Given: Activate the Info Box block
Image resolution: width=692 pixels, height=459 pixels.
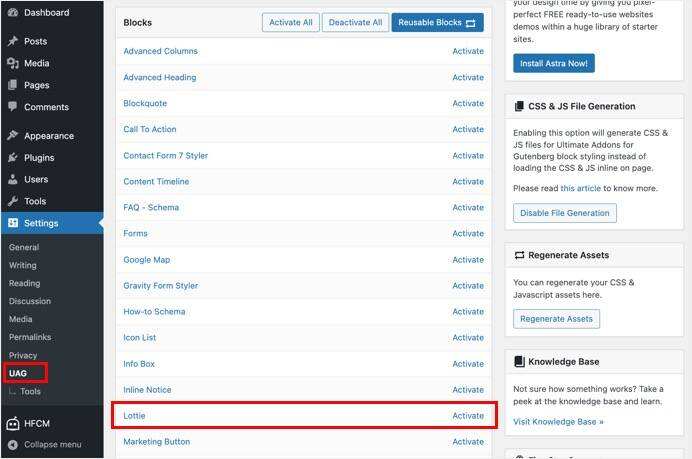Looking at the screenshot, I should tap(468, 364).
